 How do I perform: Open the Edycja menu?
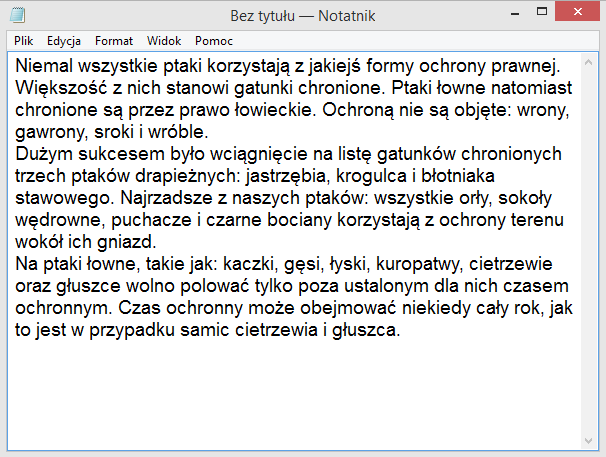click(x=64, y=41)
